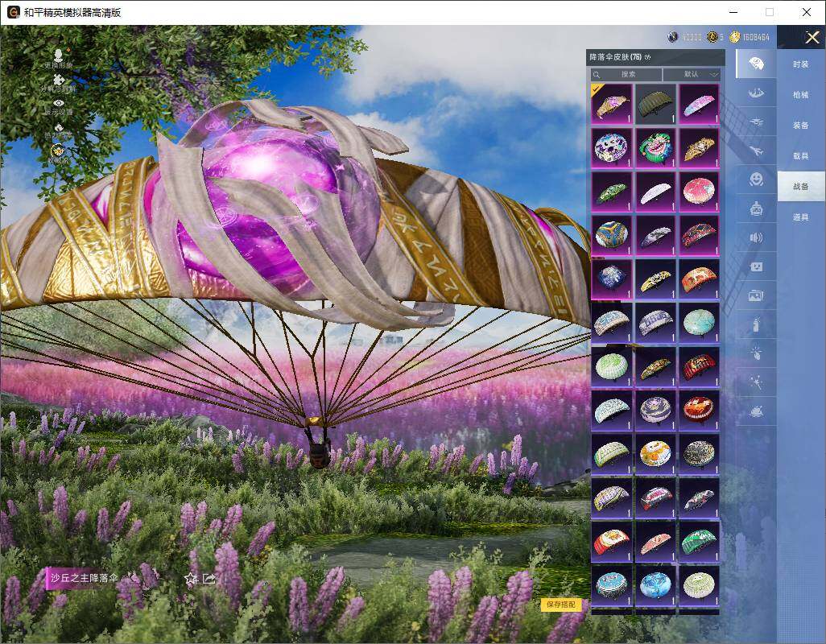826x644 pixels.
Task: Open the golden circular badge icon on left
Action: tap(58, 151)
